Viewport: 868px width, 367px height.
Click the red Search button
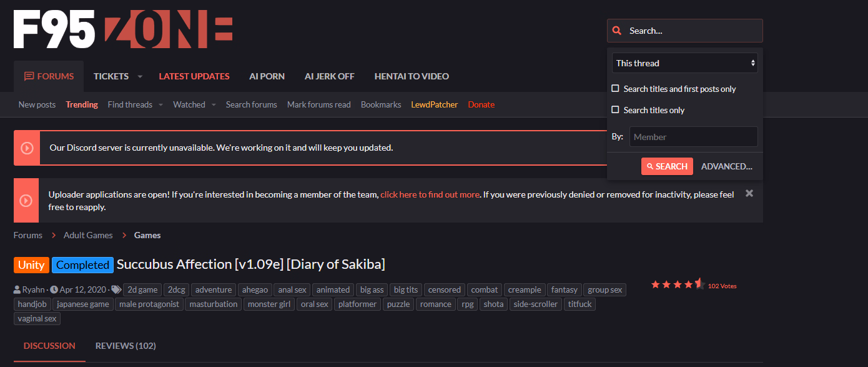(x=667, y=166)
